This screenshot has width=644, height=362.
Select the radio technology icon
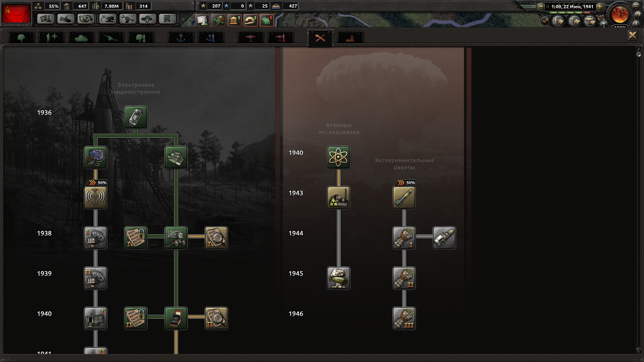(x=96, y=158)
